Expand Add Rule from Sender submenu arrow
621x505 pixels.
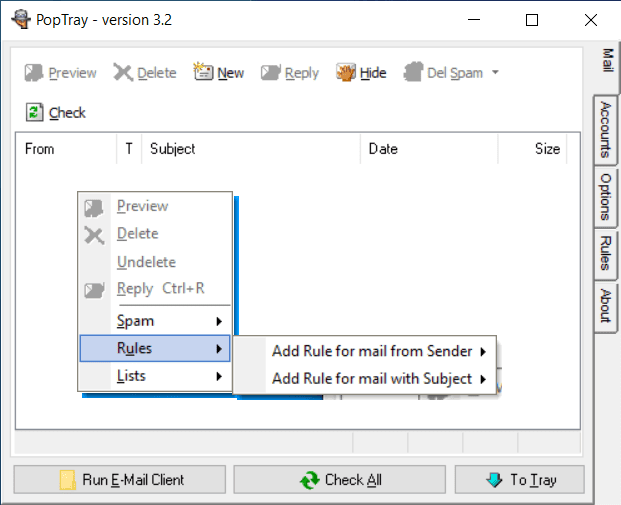tap(483, 351)
